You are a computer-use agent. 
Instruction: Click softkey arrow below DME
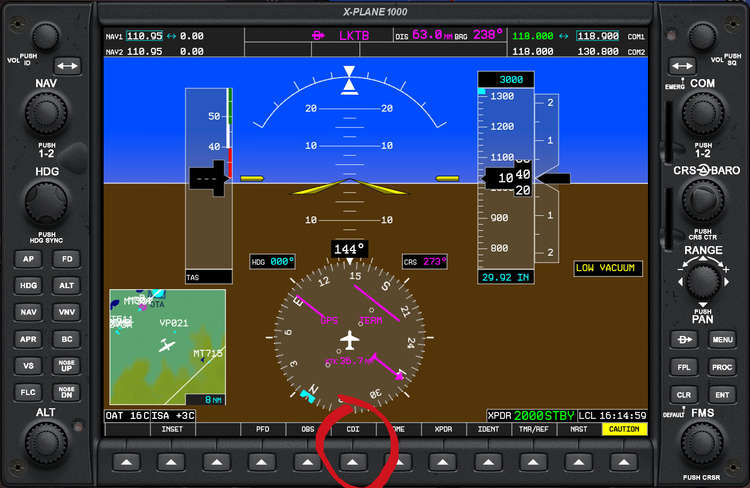coord(398,463)
